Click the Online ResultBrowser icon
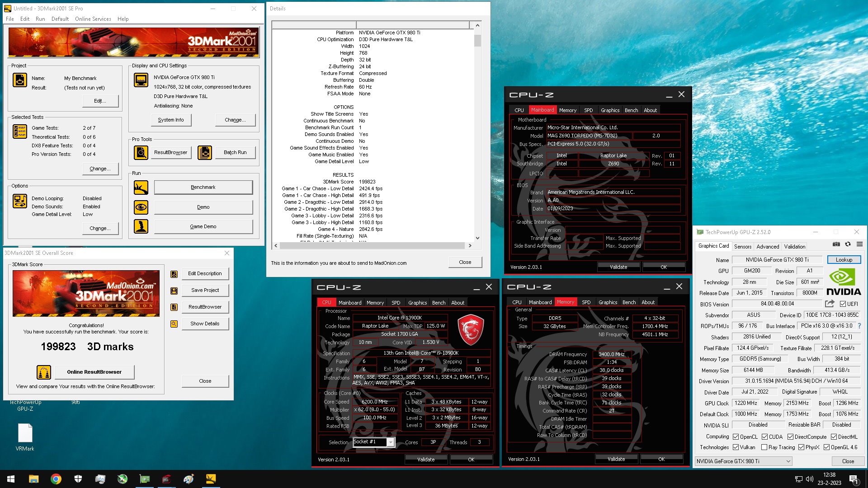 coord(44,372)
